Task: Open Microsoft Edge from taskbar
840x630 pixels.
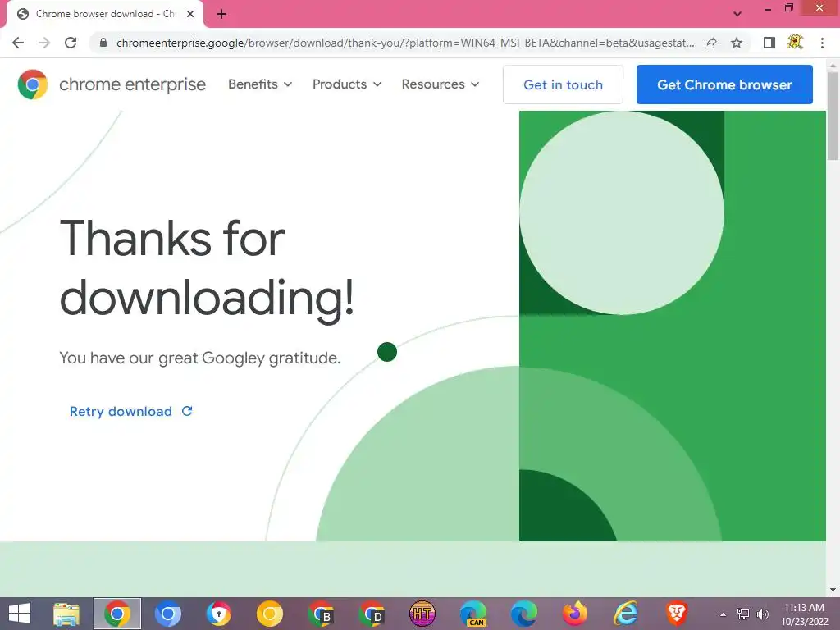Action: [524, 614]
